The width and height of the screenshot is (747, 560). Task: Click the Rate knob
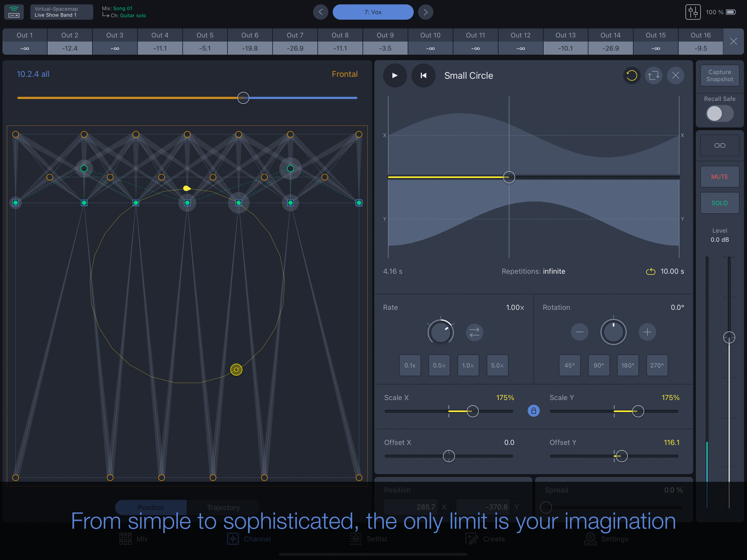[440, 332]
